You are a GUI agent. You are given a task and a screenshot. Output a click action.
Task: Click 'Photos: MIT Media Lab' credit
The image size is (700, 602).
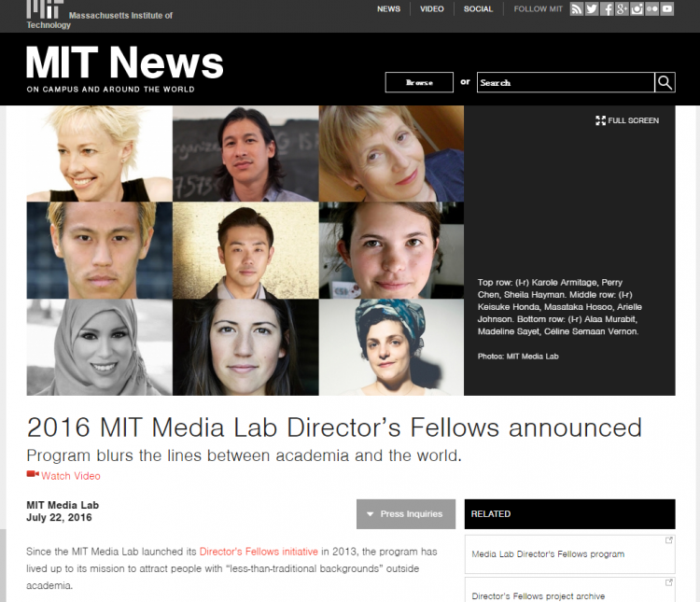click(518, 357)
